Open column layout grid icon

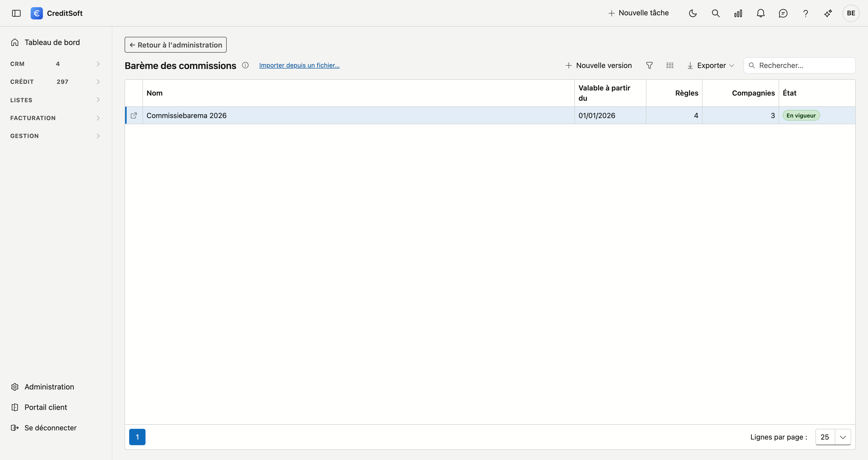coord(670,65)
